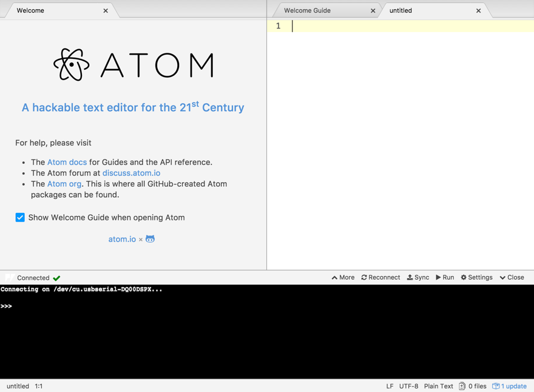Change the Plain Text grammar selector
The image size is (534, 392).
coord(438,386)
